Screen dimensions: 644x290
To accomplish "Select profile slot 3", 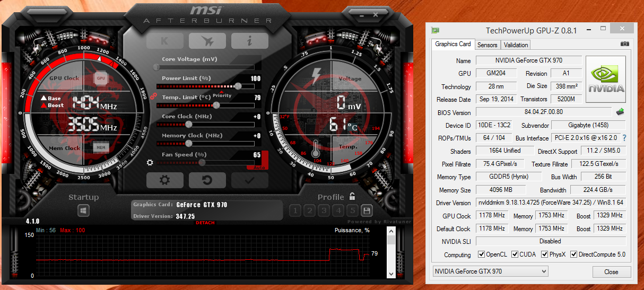I will (324, 210).
